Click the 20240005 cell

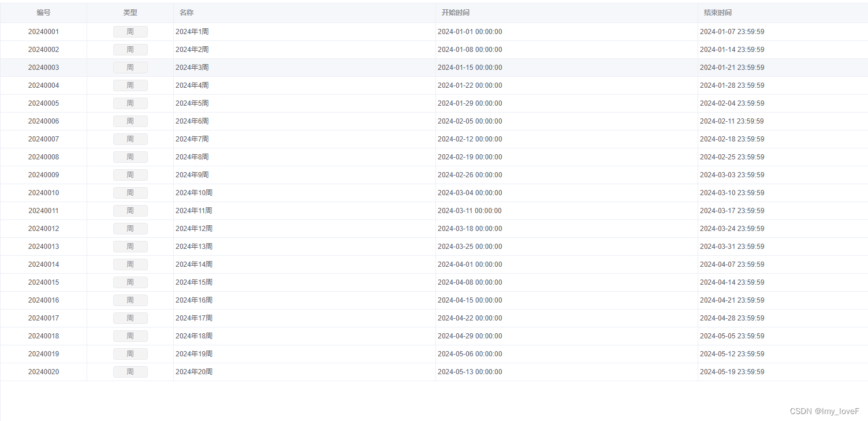43,103
